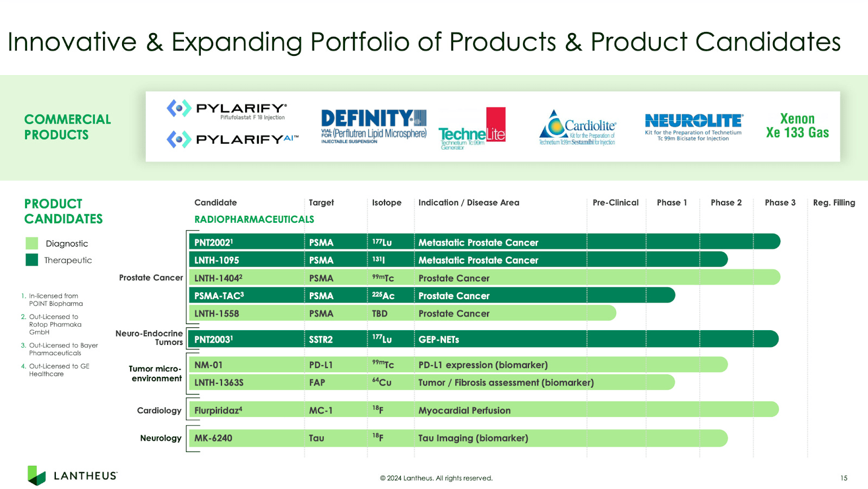Toggle the Therapeutic legend checkbox
The height and width of the screenshot is (489, 868).
click(x=31, y=260)
